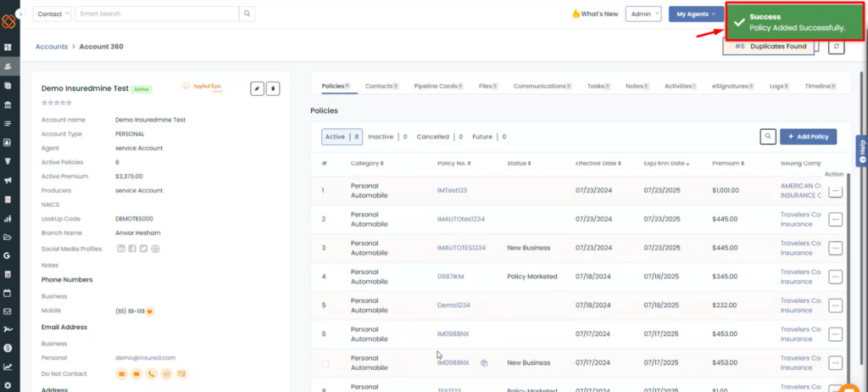Switch to the Communications tab
Viewport: 868px width, 392px height.
542,87
